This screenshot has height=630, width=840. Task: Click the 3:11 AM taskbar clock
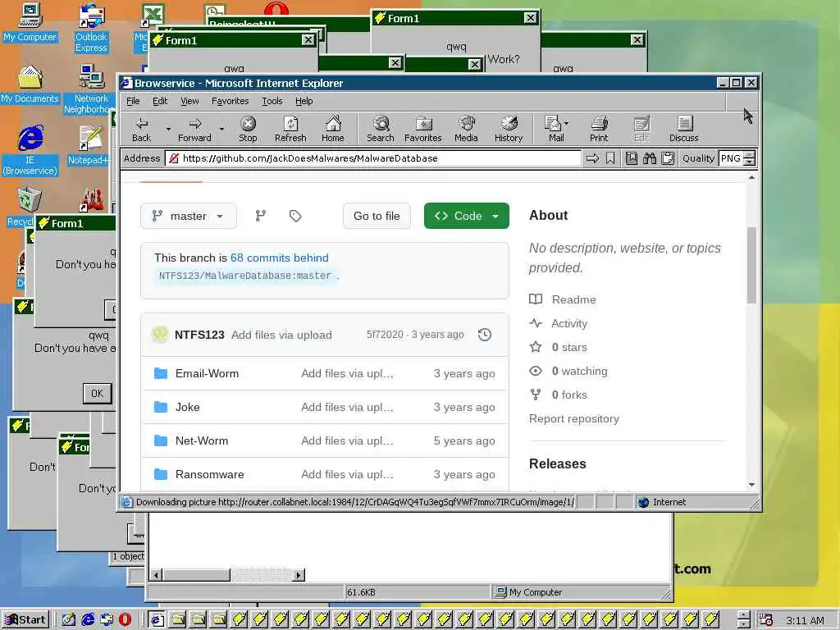pyautogui.click(x=804, y=620)
